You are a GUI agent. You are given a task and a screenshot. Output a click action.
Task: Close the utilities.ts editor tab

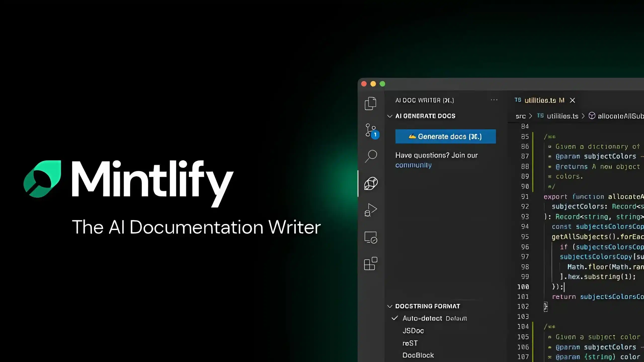pos(572,100)
